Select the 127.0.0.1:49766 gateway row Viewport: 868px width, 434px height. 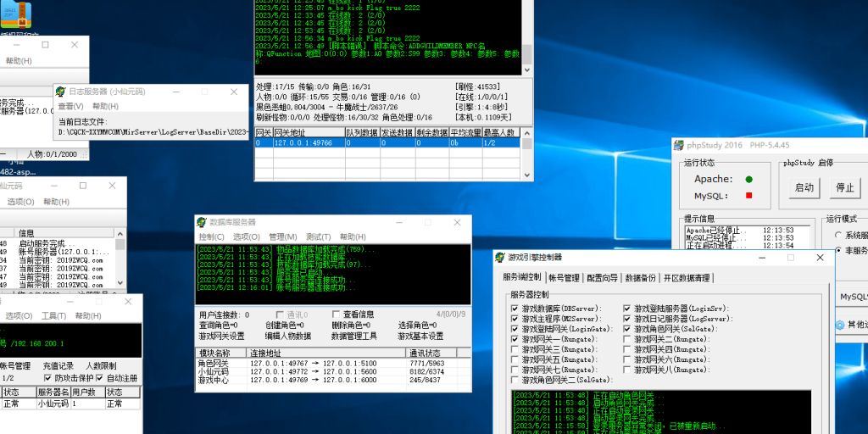click(x=305, y=143)
